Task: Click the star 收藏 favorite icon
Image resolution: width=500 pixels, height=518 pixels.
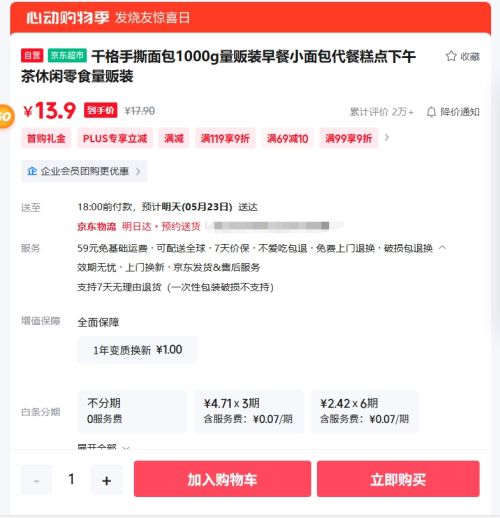Action: click(451, 56)
